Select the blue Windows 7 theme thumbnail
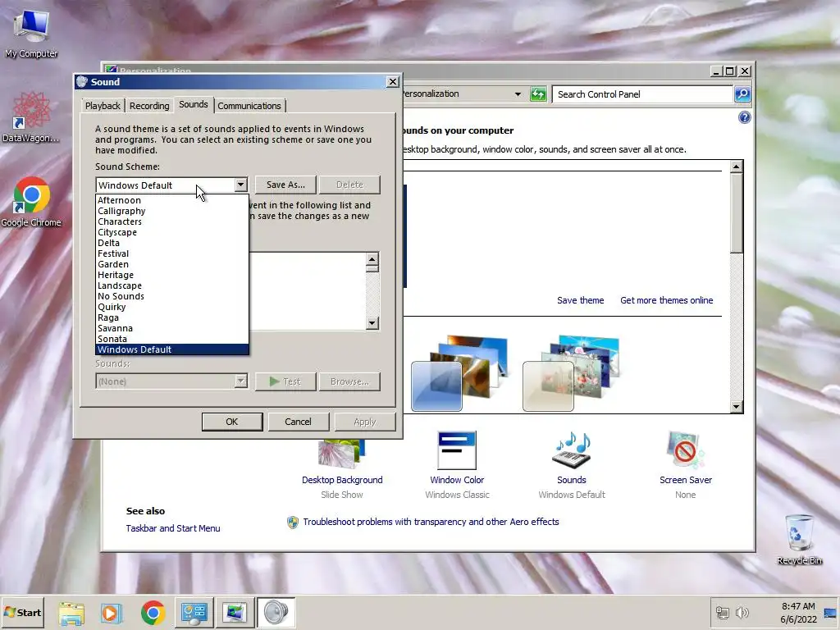Viewport: 840px width, 630px height. coord(460,373)
